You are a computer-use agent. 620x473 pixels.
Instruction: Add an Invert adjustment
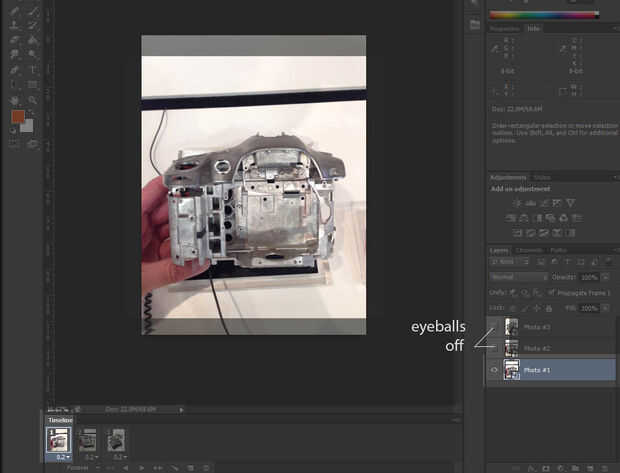tap(517, 233)
